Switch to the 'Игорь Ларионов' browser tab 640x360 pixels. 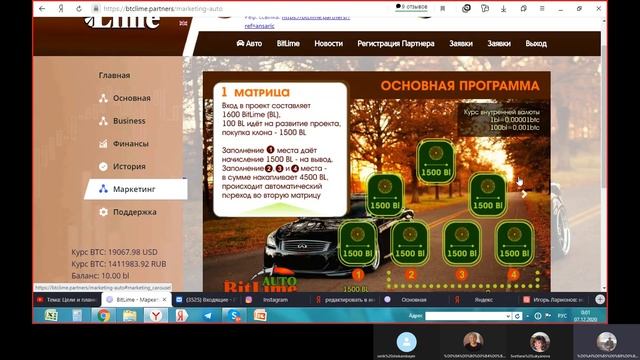tap(553, 300)
